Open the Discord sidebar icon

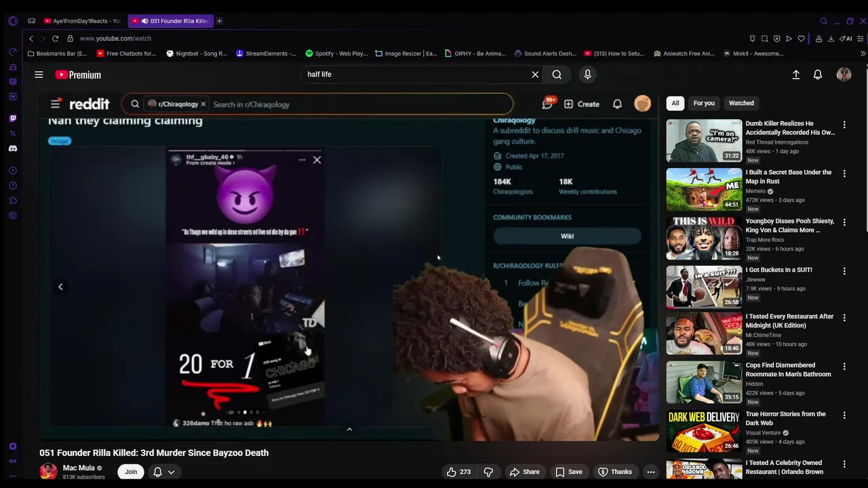[13, 148]
